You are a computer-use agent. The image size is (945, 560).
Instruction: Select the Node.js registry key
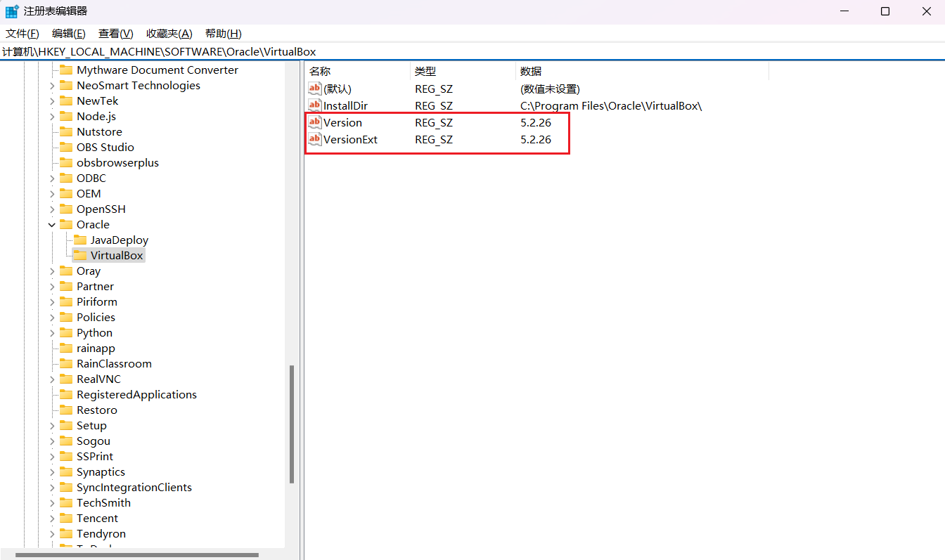(x=95, y=116)
